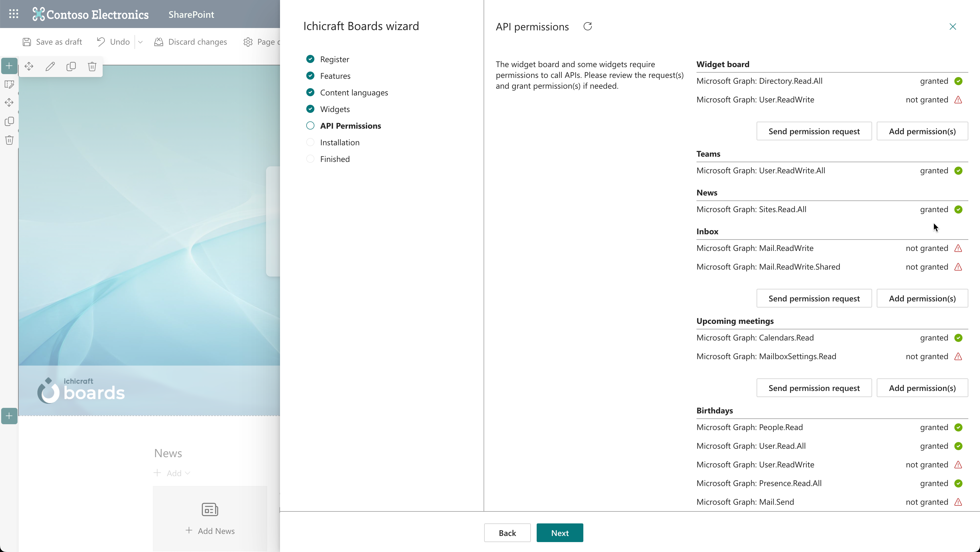Go to the Widgets wizard step
The width and height of the screenshot is (980, 552).
click(328, 109)
